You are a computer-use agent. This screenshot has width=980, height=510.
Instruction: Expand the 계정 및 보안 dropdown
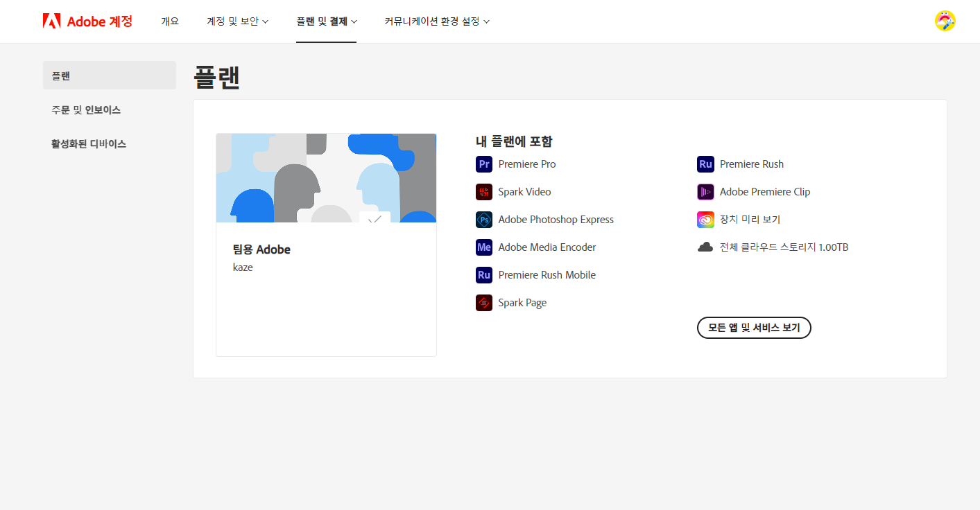pos(237,21)
